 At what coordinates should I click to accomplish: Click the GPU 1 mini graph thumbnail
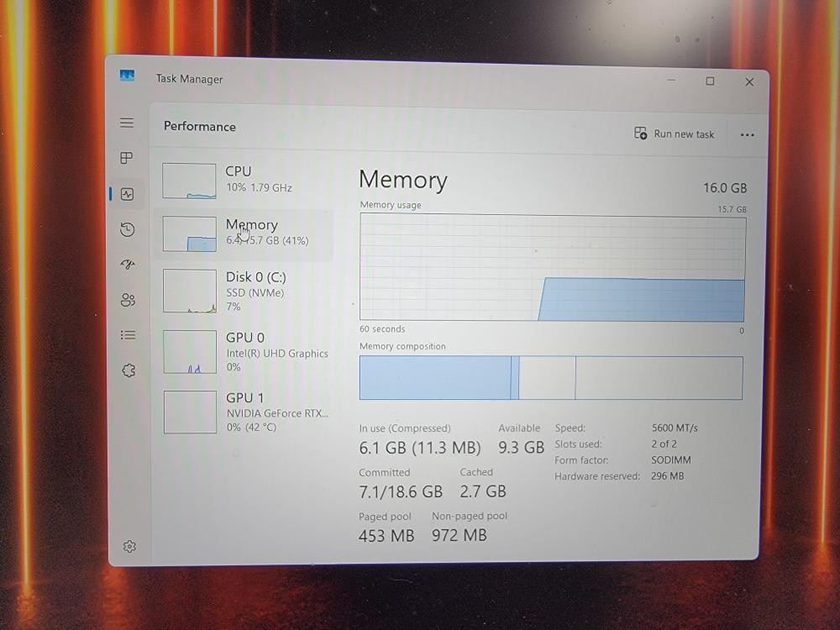[x=190, y=412]
